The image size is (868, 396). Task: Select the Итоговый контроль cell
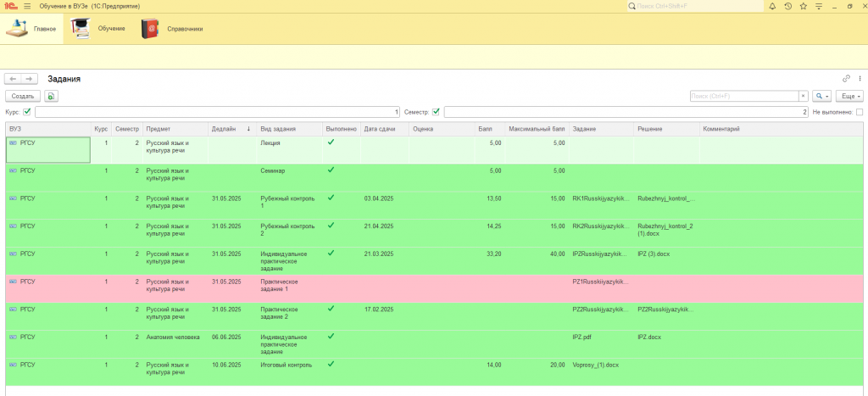290,371
